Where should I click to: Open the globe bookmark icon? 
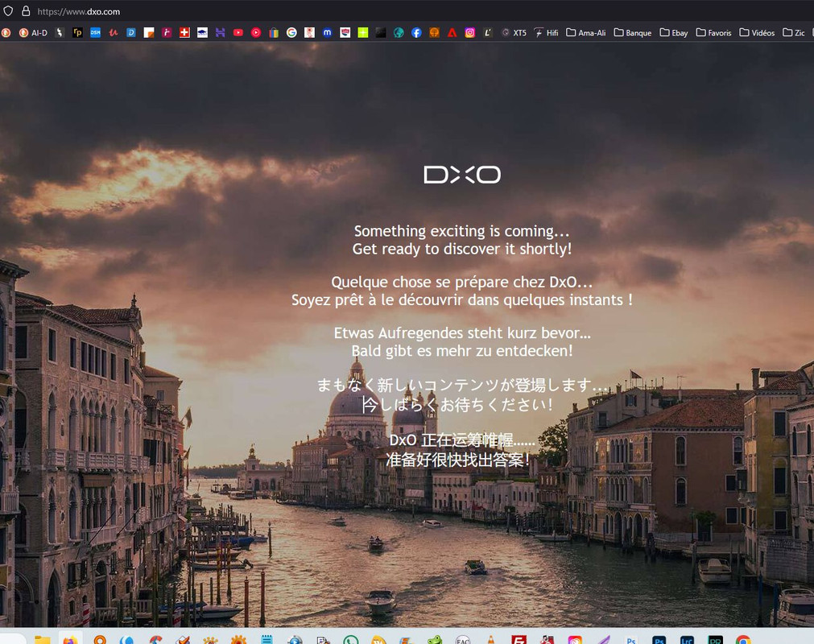tap(399, 33)
